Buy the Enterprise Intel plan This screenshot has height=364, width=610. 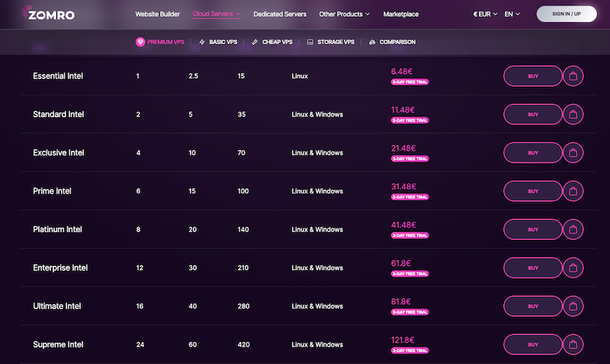(x=533, y=268)
